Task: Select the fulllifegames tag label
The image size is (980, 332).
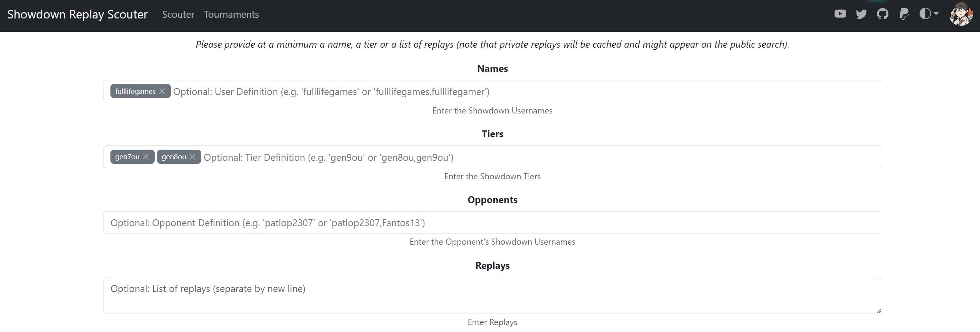Action: click(135, 91)
